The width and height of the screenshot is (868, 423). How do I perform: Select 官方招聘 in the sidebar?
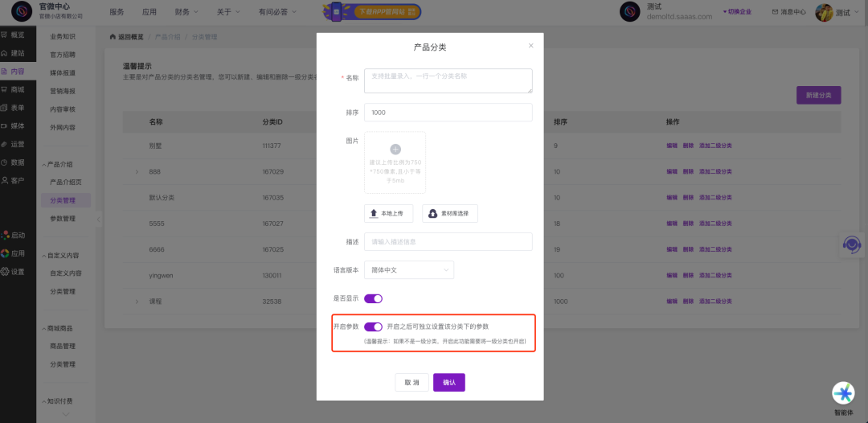pos(63,55)
